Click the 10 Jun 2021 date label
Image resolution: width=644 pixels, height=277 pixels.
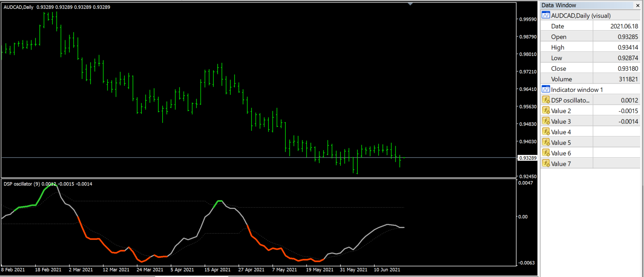pyautogui.click(x=387, y=270)
